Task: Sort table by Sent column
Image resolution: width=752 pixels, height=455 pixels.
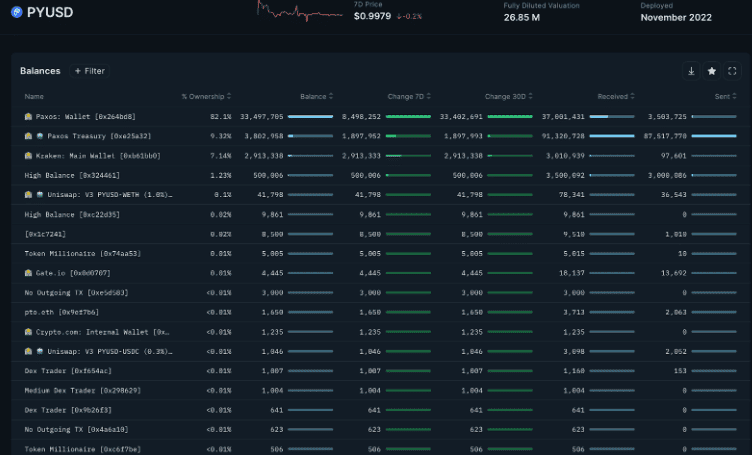Action: click(x=725, y=96)
